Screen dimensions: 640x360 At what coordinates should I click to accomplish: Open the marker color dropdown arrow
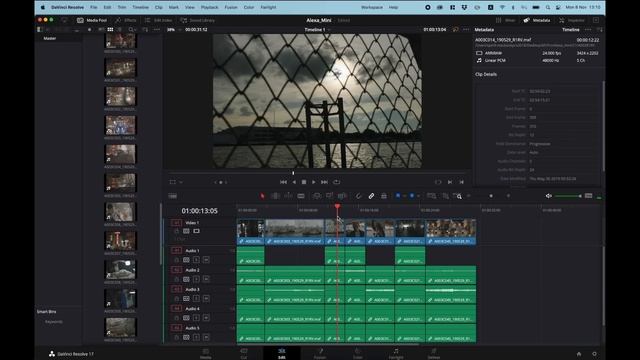coord(418,196)
